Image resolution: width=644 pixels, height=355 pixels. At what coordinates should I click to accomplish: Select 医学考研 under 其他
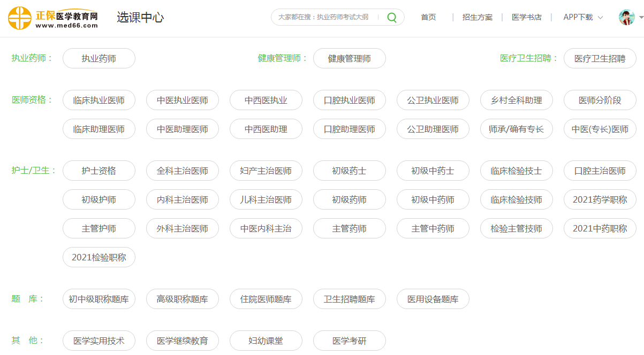coord(349,341)
